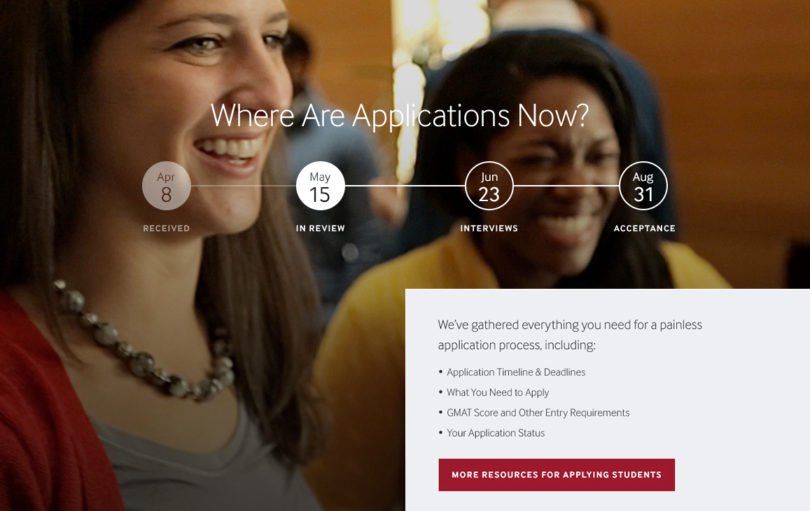Click the painless application process intro text

tap(570, 335)
